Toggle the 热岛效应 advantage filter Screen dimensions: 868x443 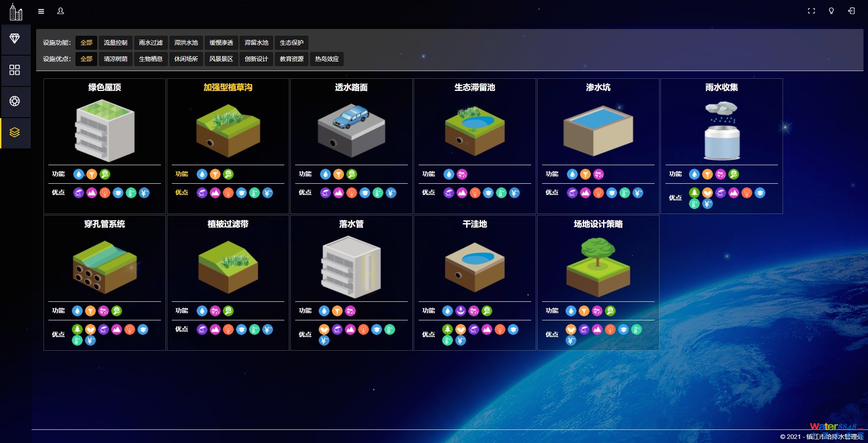327,59
